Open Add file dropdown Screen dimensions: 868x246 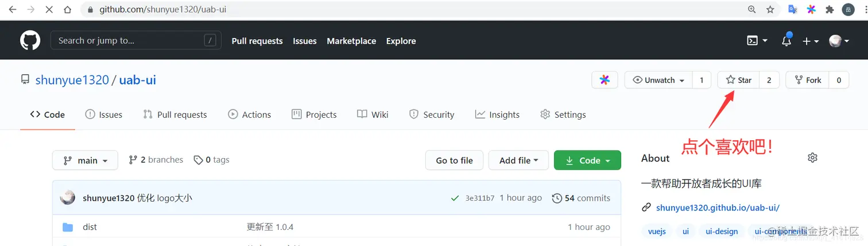coord(518,160)
